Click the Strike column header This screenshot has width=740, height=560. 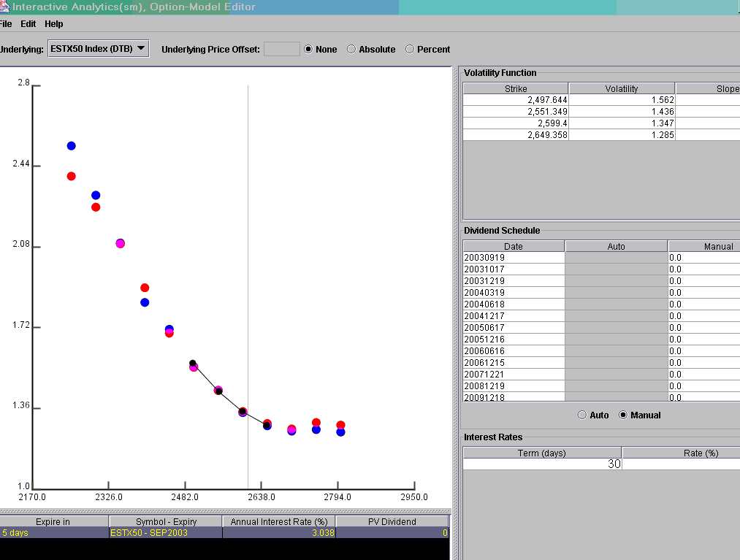click(516, 88)
